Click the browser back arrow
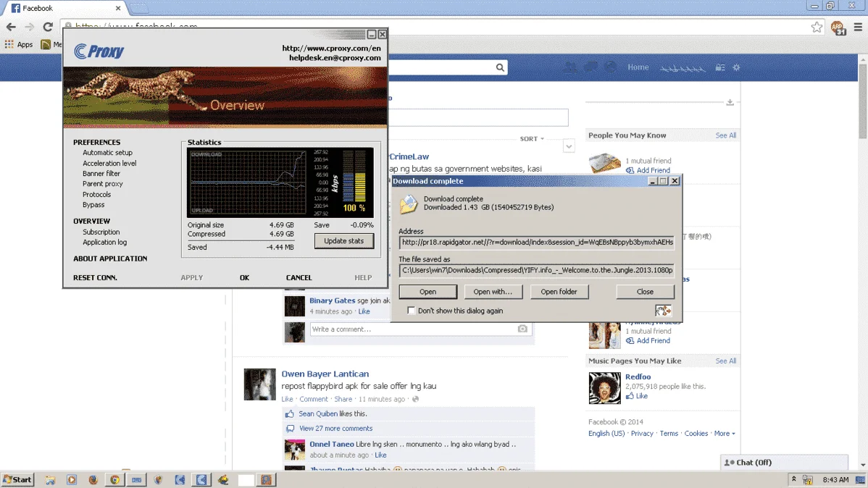Viewport: 868px width, 488px height. click(11, 27)
